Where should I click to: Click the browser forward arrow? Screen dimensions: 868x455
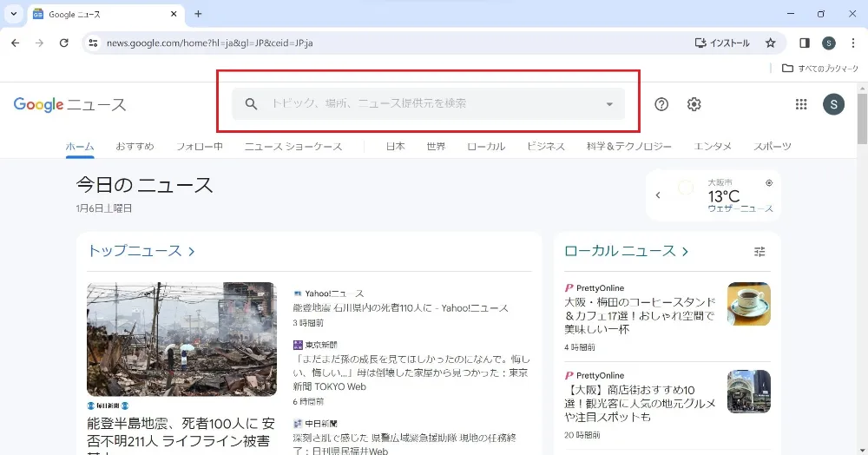(39, 43)
